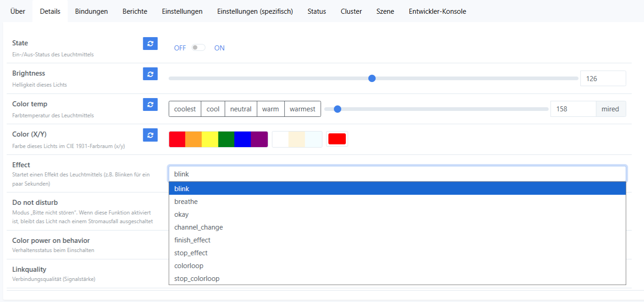Screen dimensions: 644x302
Task: Open the custom red color picker
Action: [337, 139]
